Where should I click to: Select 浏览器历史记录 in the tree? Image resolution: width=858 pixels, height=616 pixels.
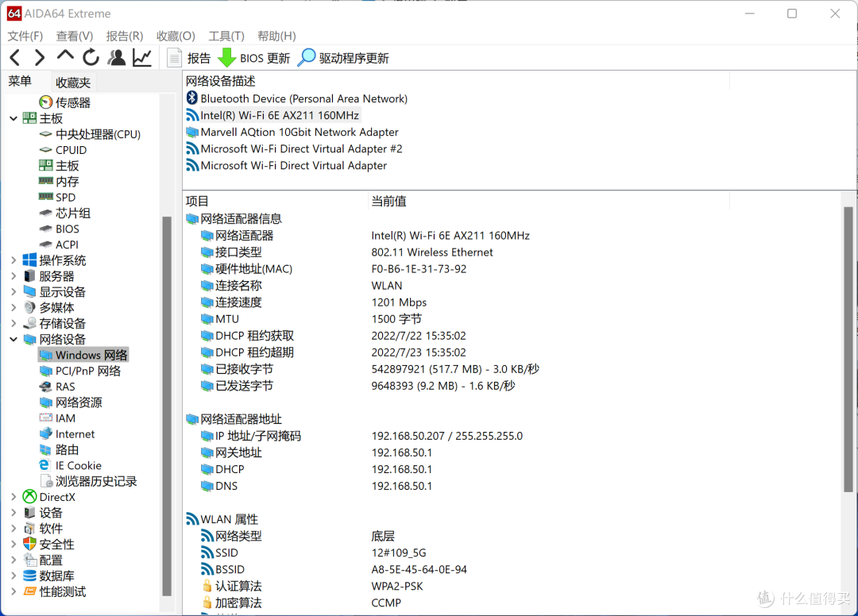click(88, 482)
